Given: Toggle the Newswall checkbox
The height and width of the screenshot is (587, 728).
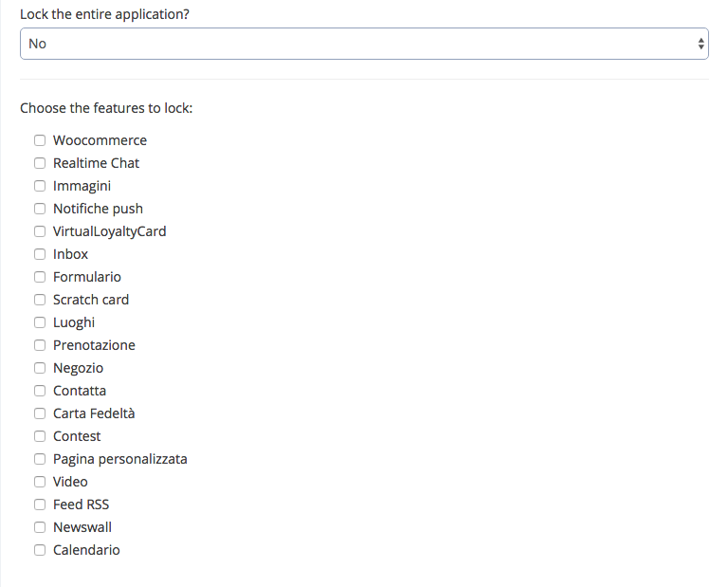Looking at the screenshot, I should [x=40, y=527].
